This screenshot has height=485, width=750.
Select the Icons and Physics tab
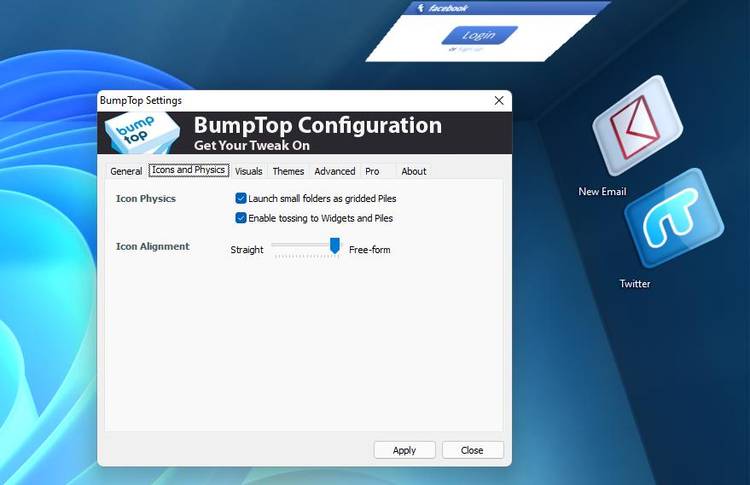point(189,170)
